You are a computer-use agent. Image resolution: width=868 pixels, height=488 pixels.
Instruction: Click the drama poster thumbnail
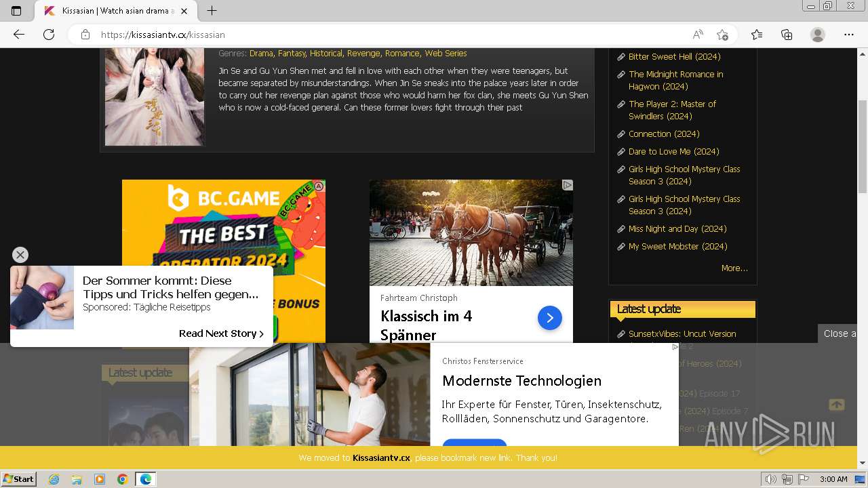point(155,97)
